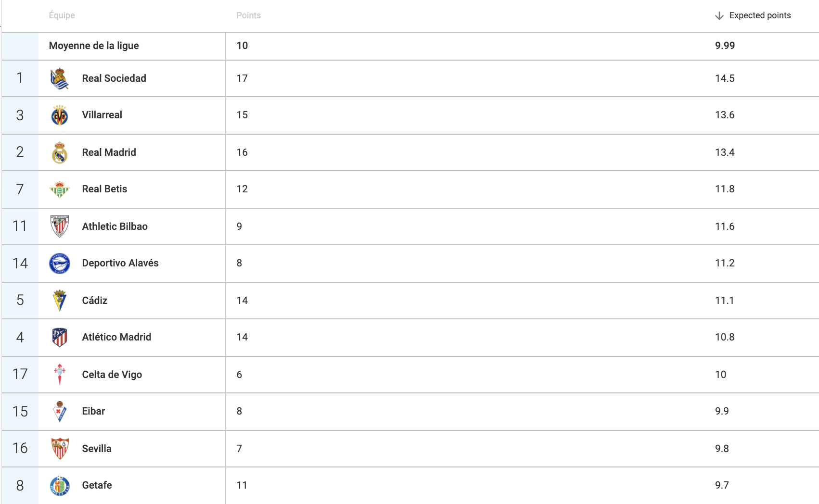Sort table by Points column header
819x504 pixels.
249,15
